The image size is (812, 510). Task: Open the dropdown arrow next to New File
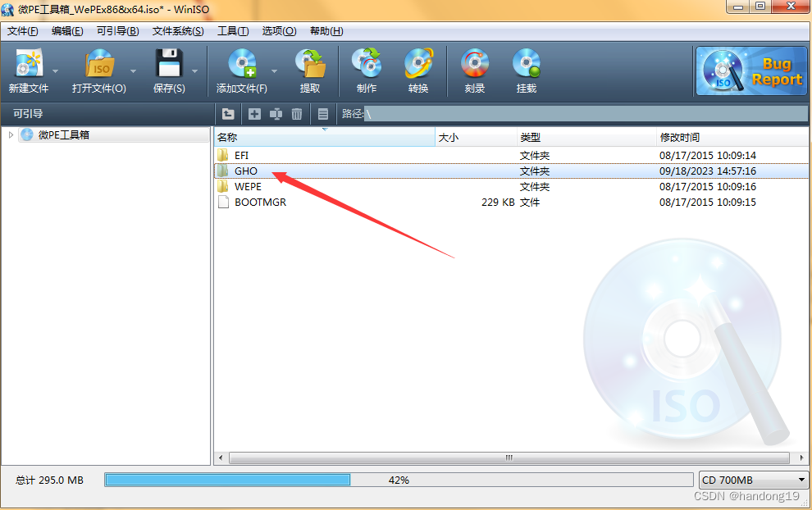(x=56, y=71)
